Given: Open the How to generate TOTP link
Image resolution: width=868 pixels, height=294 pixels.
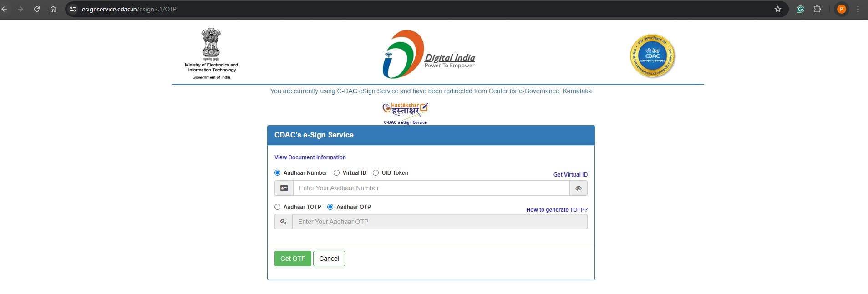Looking at the screenshot, I should [x=556, y=210].
